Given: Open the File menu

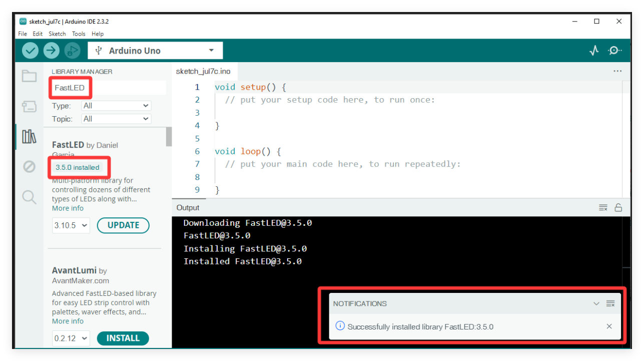Looking at the screenshot, I should [x=23, y=34].
